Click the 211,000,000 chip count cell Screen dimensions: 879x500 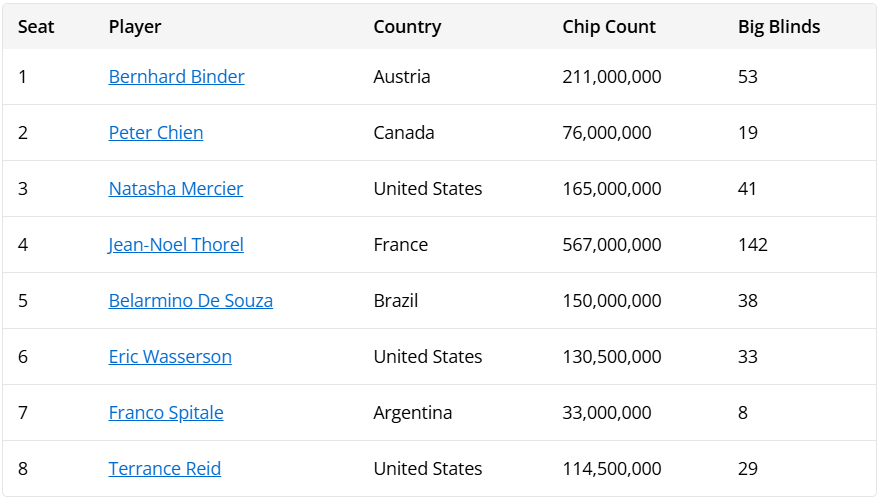point(612,77)
